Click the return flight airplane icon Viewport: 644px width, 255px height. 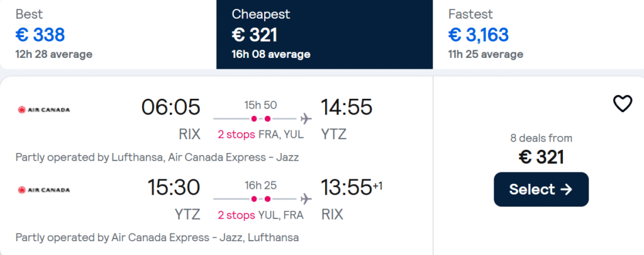306,199
